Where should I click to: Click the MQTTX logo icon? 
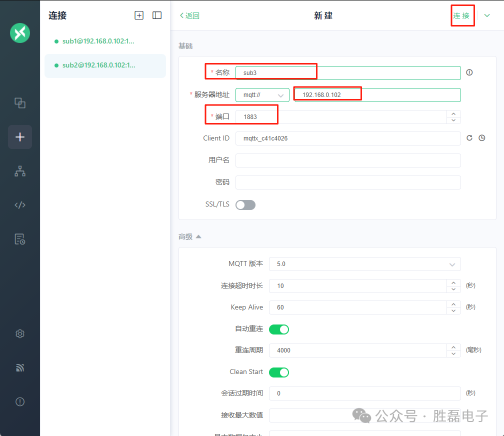(20, 33)
